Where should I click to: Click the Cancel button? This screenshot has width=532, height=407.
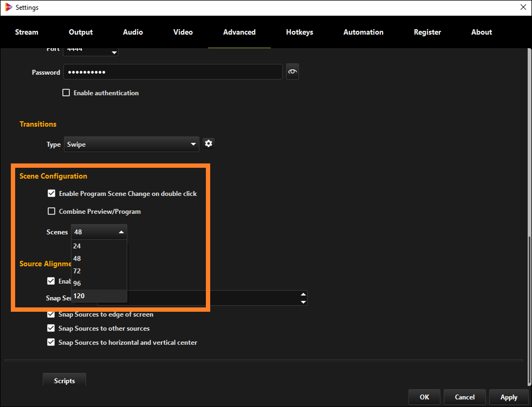coord(464,397)
